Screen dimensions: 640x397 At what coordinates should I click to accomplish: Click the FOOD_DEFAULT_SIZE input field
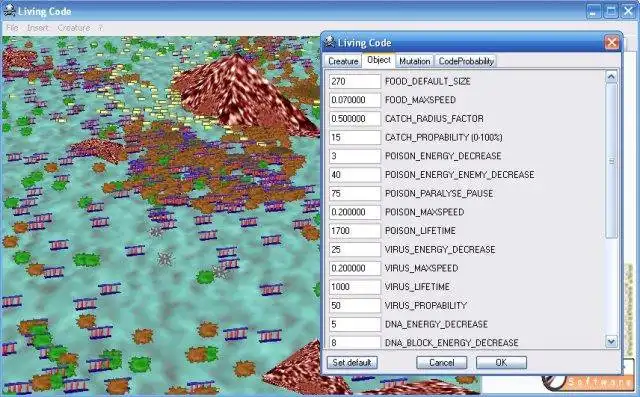pos(355,81)
